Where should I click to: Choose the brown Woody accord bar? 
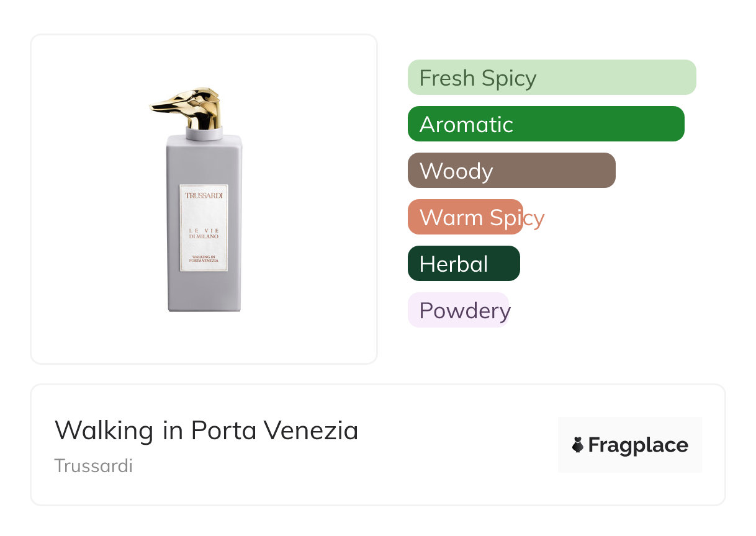tap(511, 171)
